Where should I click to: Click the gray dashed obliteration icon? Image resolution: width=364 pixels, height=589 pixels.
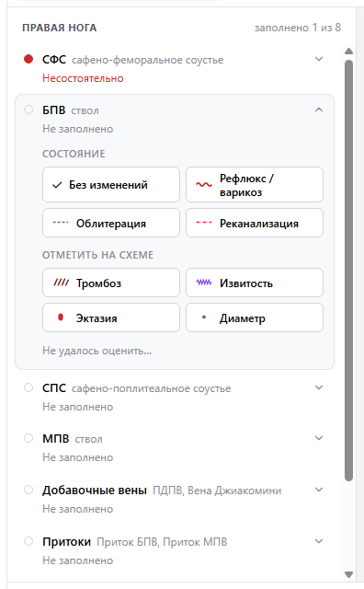[x=61, y=223]
